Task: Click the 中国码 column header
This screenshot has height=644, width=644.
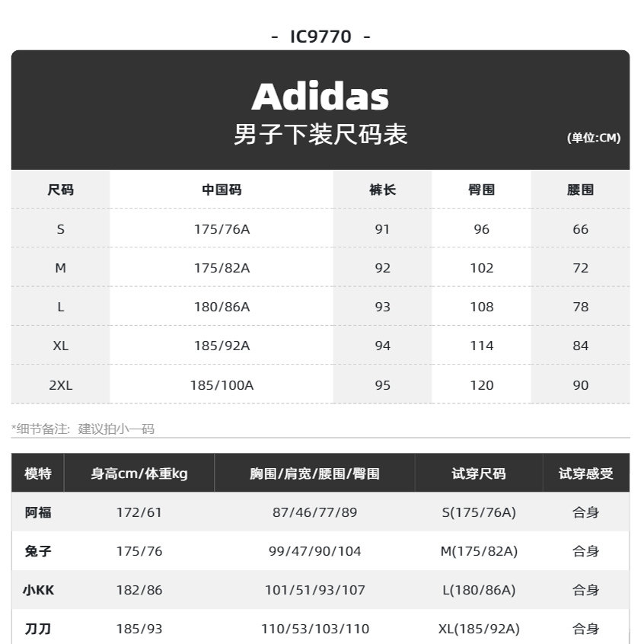Action: coord(222,190)
